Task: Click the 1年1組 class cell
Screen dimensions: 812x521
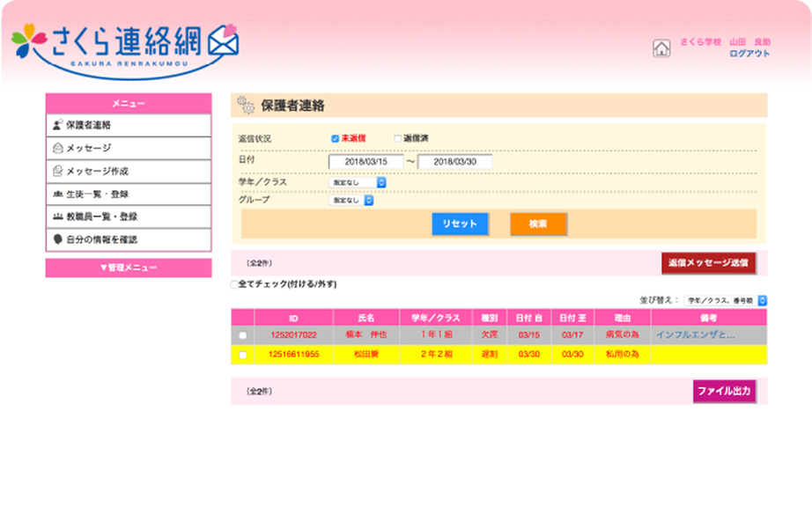Action: point(436,334)
